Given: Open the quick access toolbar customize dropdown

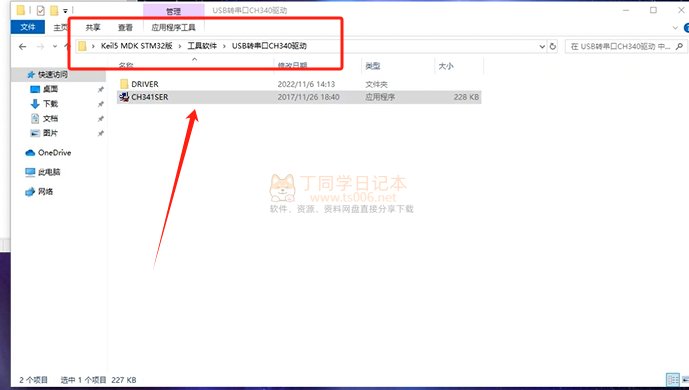Looking at the screenshot, I should [65, 11].
